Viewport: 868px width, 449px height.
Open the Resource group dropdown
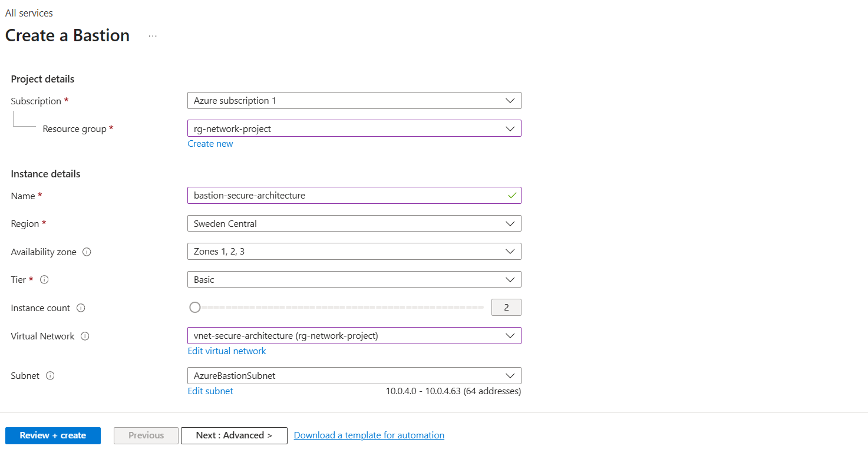coord(354,128)
